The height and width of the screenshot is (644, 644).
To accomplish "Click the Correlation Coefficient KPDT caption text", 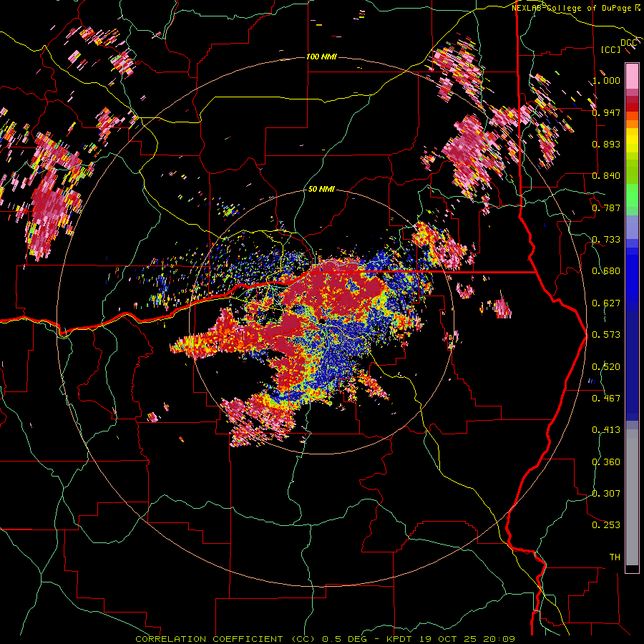I will click(x=325, y=639).
